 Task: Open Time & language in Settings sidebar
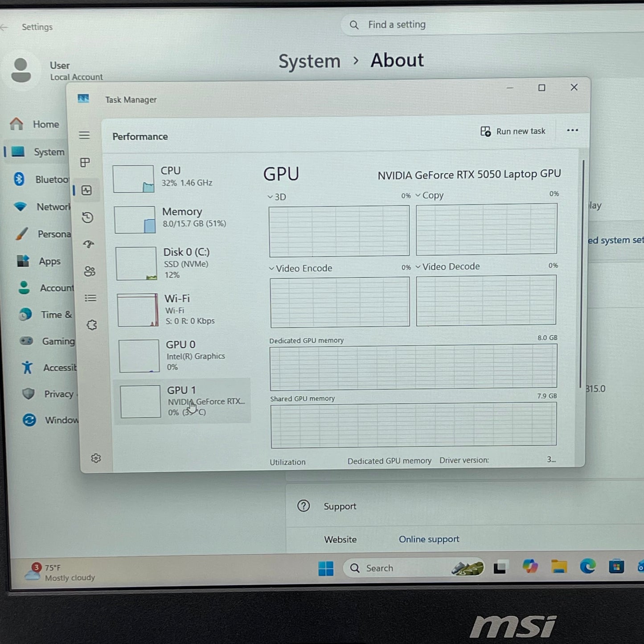coord(45,315)
